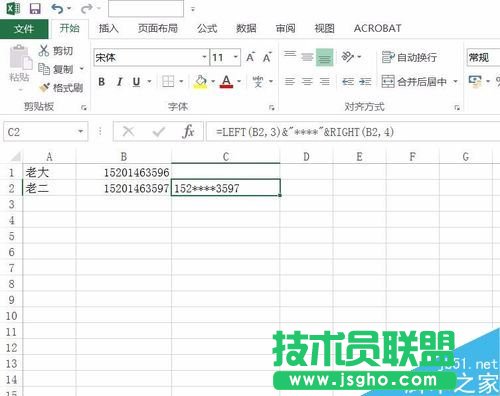The width and height of the screenshot is (500, 396).
Task: Click the Increase Indent icon
Action: tap(365, 81)
